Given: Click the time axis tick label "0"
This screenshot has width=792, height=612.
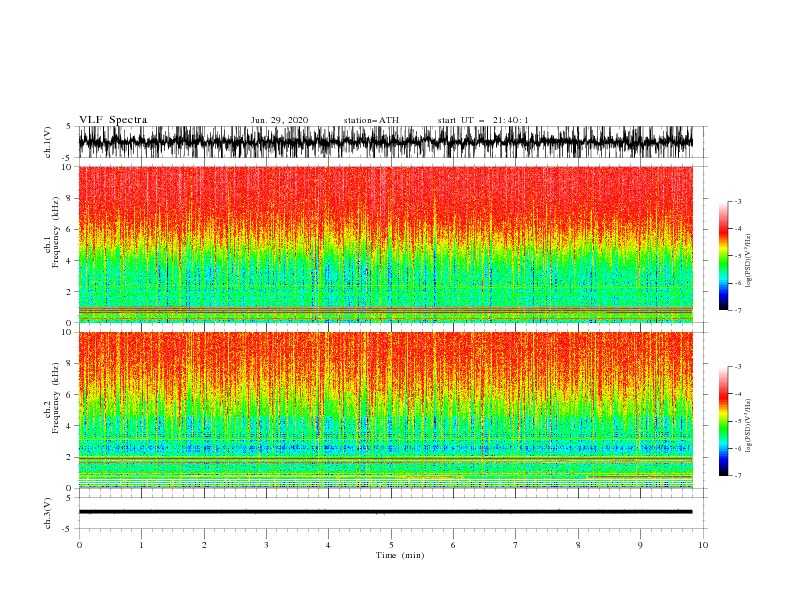Looking at the screenshot, I should point(79,545).
